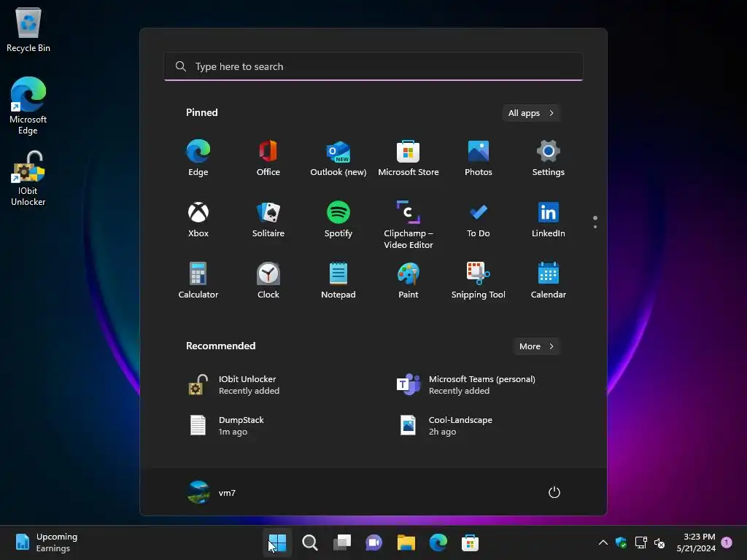Image resolution: width=747 pixels, height=560 pixels.
Task: Open the Clock app
Action: 268,281
